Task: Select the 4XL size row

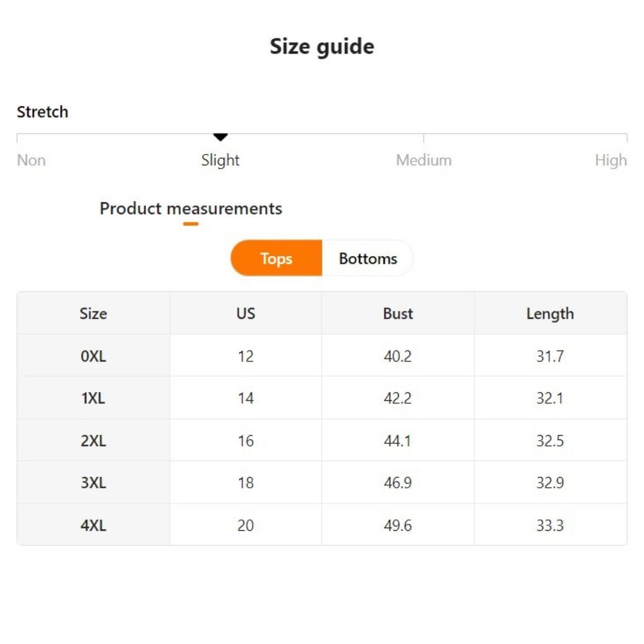Action: 93,525
